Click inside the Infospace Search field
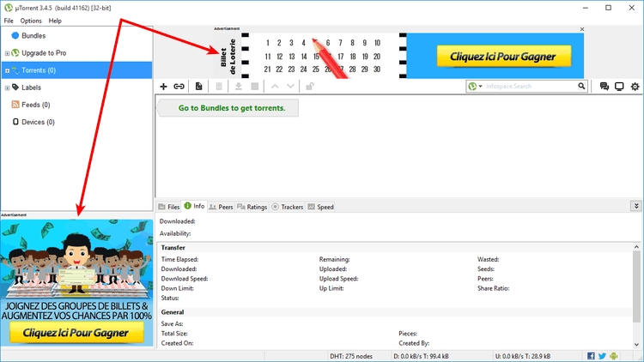644x362 pixels. tap(532, 87)
